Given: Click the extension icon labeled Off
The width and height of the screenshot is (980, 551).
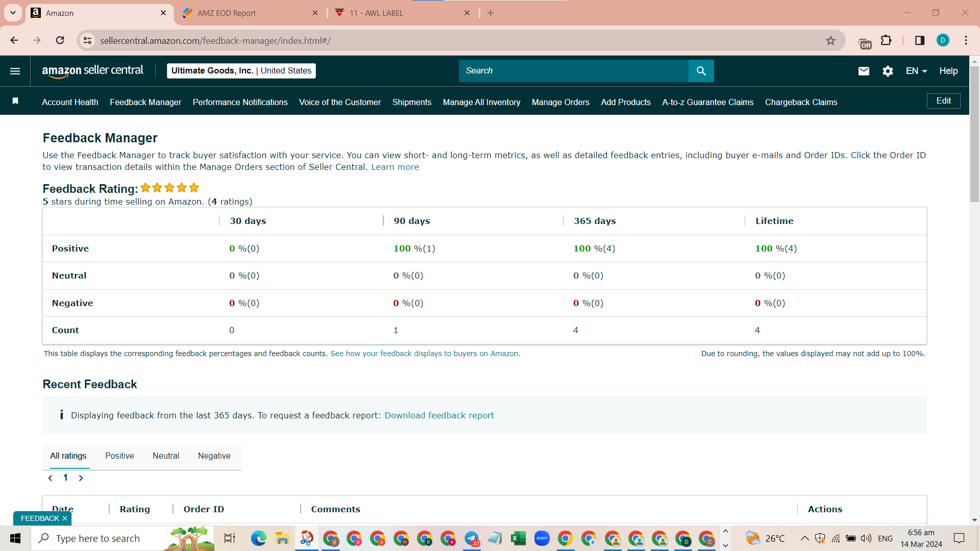Looking at the screenshot, I should (x=865, y=43).
